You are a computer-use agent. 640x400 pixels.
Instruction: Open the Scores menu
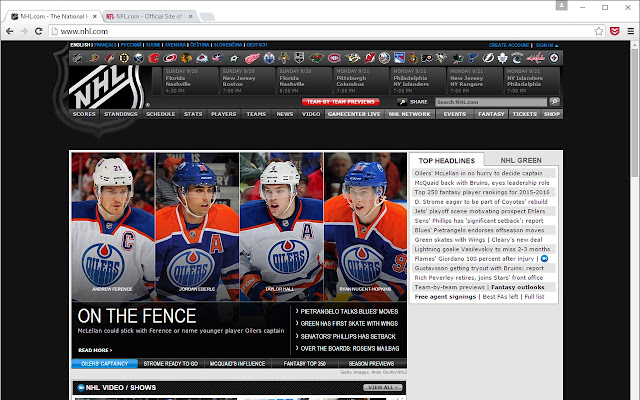[84, 114]
